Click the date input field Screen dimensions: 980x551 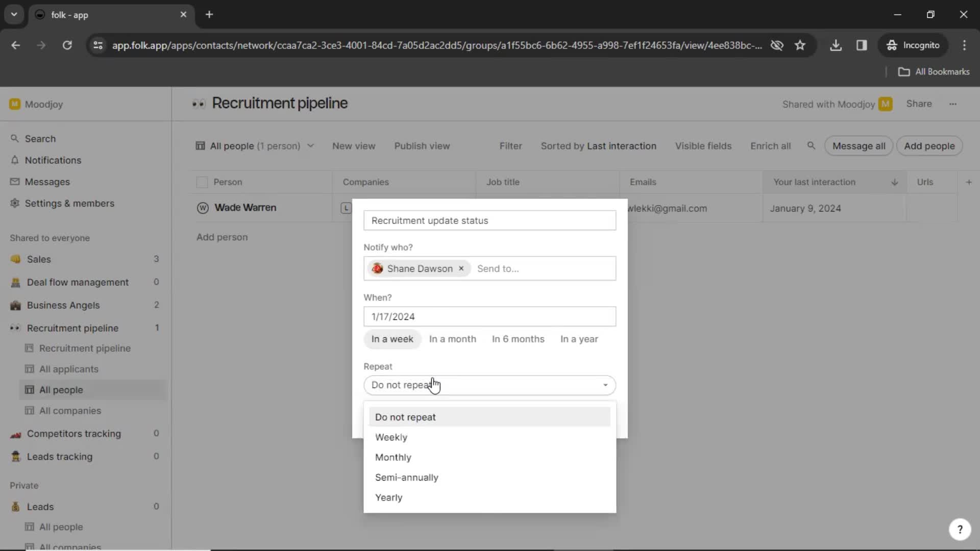(489, 316)
